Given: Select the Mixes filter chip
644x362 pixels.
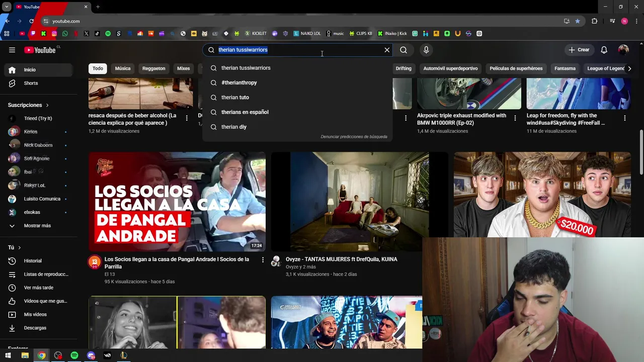Looking at the screenshot, I should pyautogui.click(x=184, y=68).
